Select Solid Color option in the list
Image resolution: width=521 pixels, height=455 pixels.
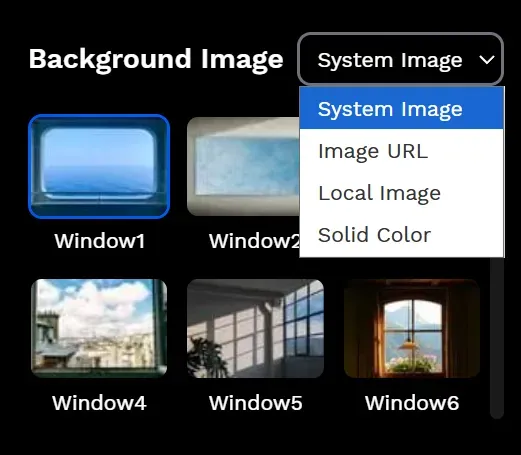pyautogui.click(x=402, y=235)
